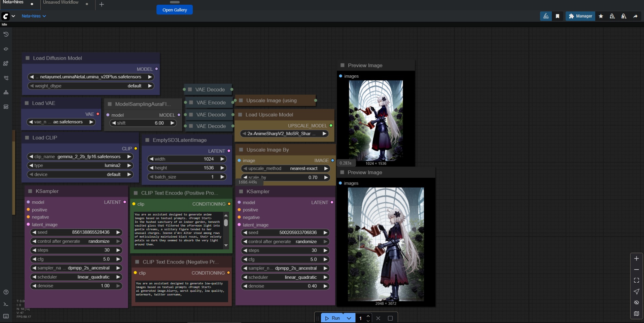Toggle the minimap icon in canvas controls

[x=636, y=313]
